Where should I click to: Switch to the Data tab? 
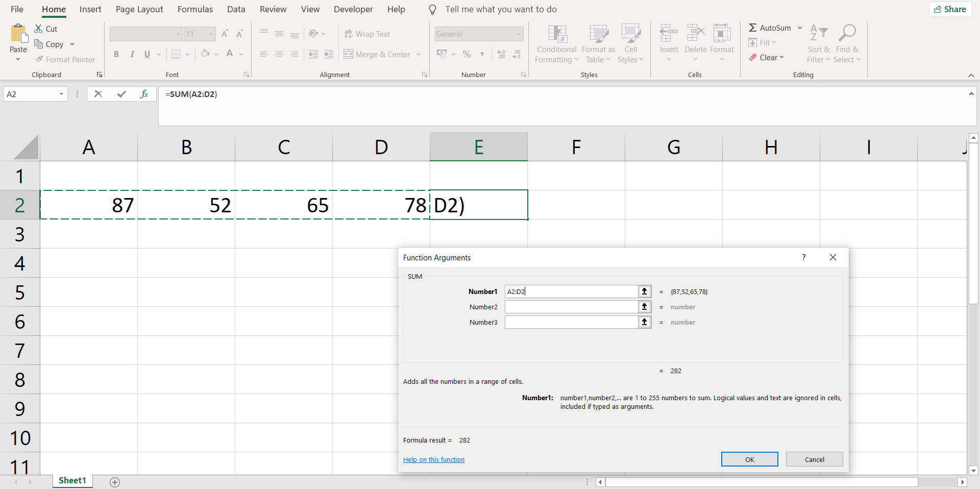coord(236,9)
